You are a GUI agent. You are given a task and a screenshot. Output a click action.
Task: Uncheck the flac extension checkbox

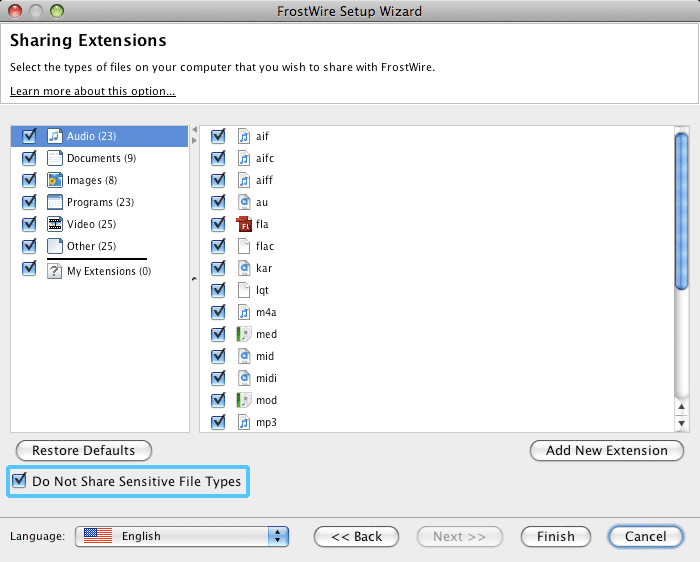[x=218, y=246]
